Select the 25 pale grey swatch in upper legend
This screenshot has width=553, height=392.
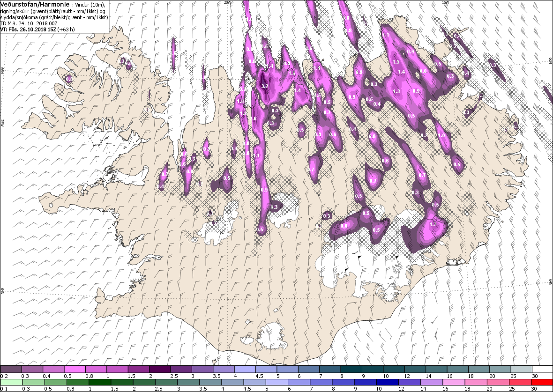pyautogui.click(x=521, y=370)
